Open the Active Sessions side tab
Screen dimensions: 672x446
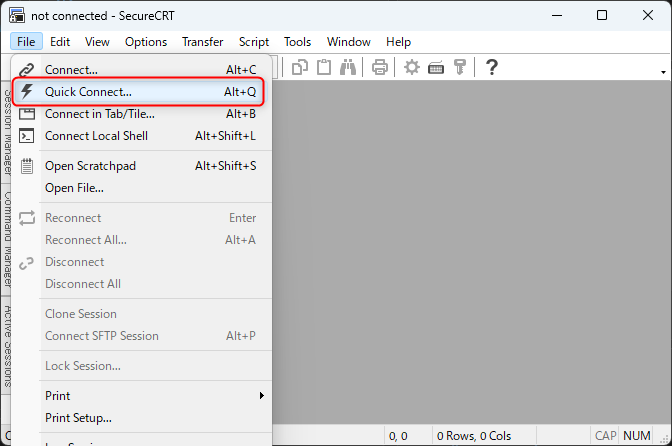6,346
